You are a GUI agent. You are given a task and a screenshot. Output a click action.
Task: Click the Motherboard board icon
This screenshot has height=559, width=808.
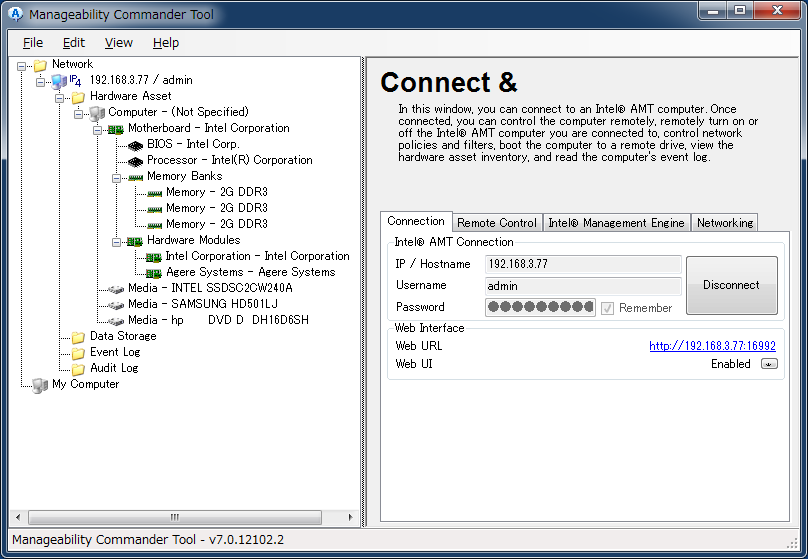(116, 128)
